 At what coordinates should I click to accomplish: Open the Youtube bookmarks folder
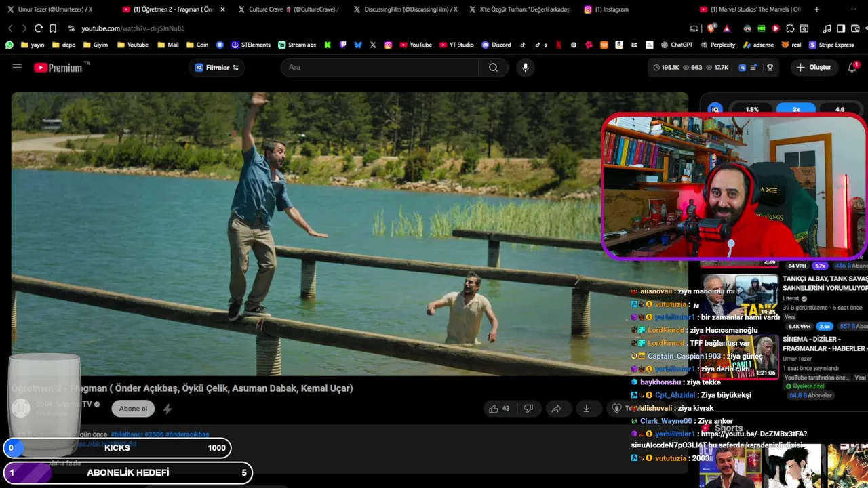pos(133,45)
